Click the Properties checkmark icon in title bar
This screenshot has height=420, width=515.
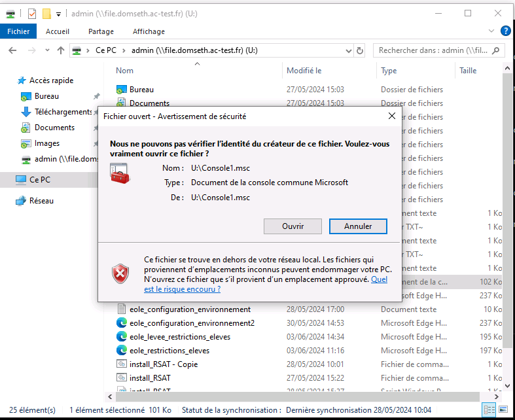pyautogui.click(x=32, y=13)
